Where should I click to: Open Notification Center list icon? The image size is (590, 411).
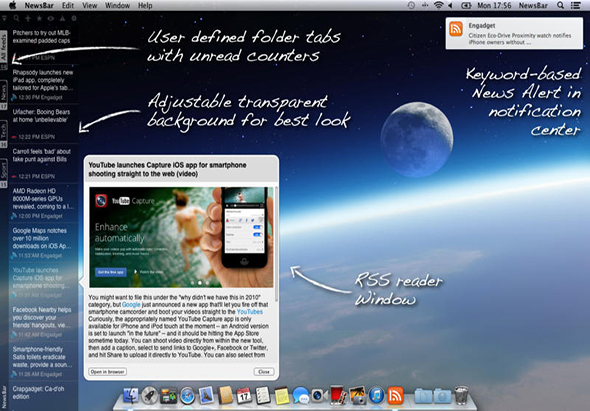click(x=575, y=5)
